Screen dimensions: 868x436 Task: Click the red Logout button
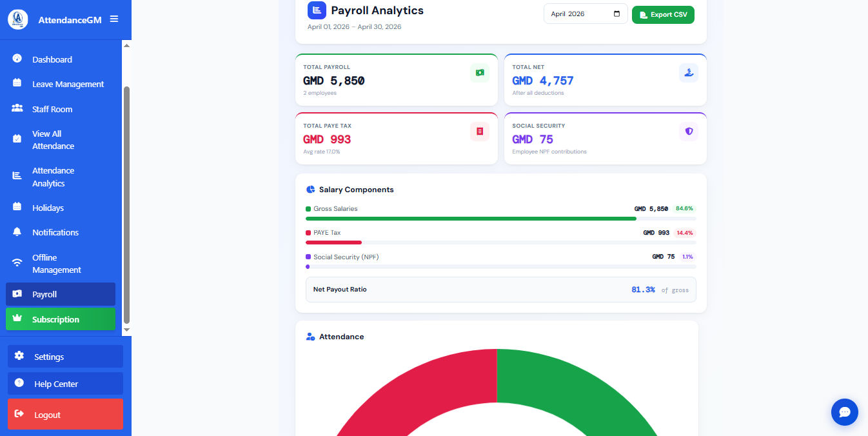(x=65, y=414)
